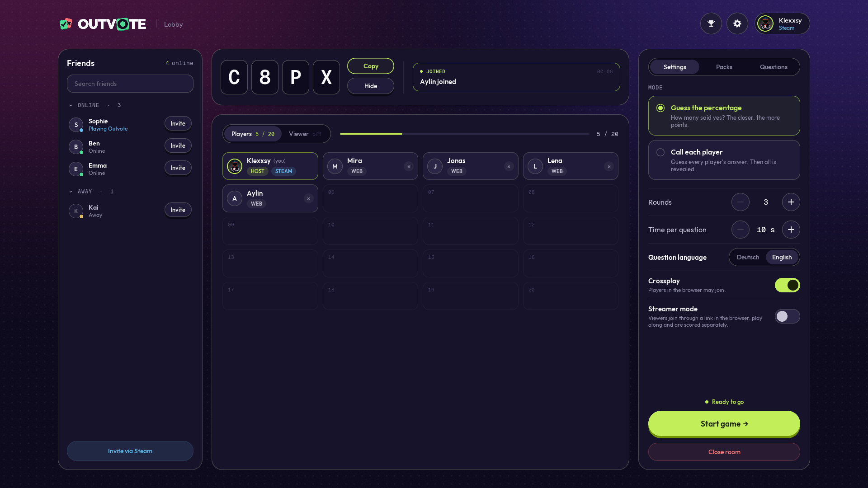868x488 pixels.
Task: Select Call each player mode
Action: [724, 160]
